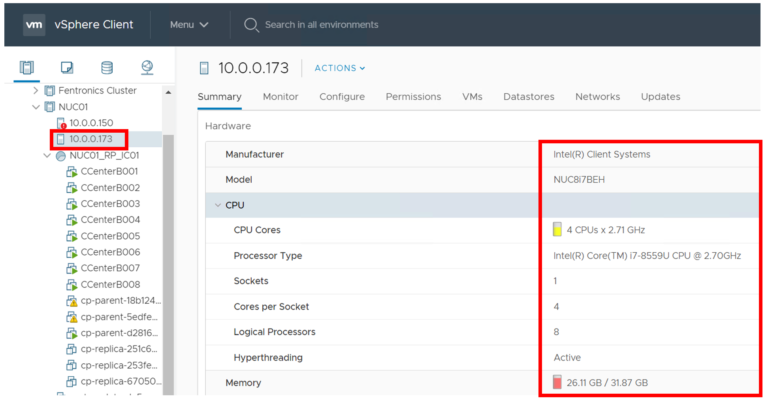Click the VM icon for CCenterB007

72,268
